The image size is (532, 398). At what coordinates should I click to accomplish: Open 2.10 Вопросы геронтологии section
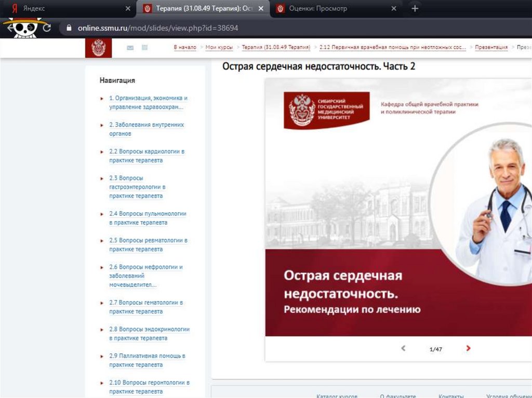point(149,387)
